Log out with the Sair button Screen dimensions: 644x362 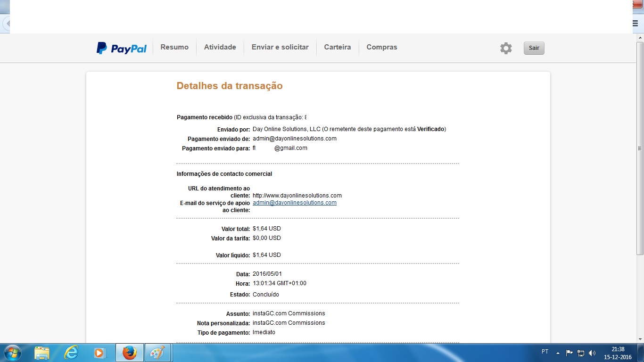(534, 48)
